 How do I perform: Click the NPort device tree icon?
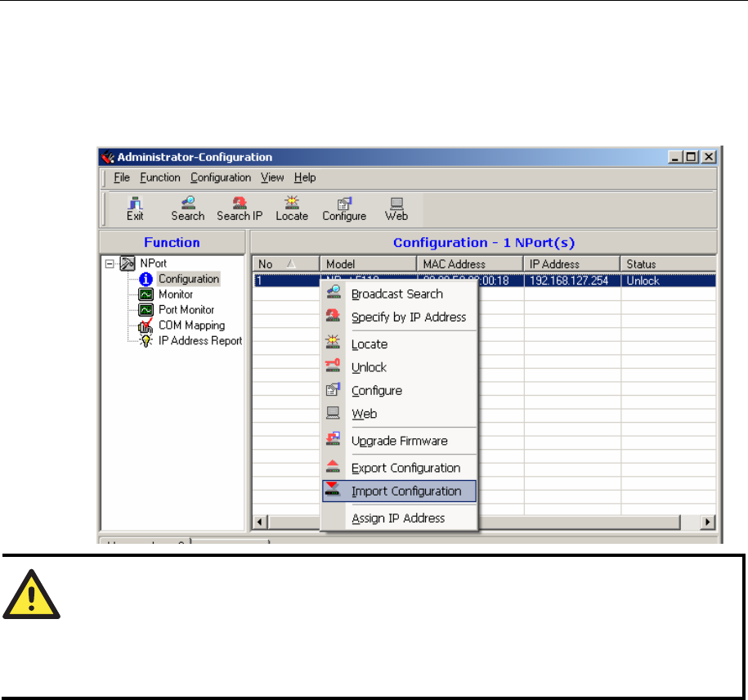click(x=128, y=263)
